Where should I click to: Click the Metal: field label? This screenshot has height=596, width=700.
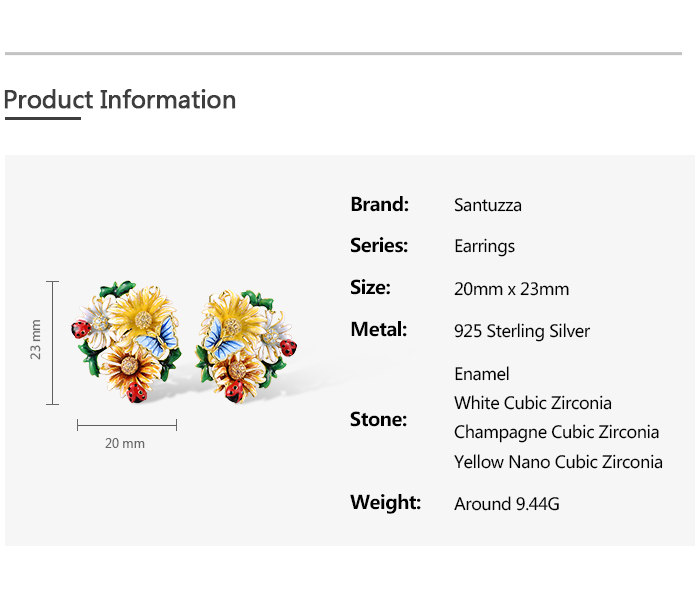click(x=379, y=330)
